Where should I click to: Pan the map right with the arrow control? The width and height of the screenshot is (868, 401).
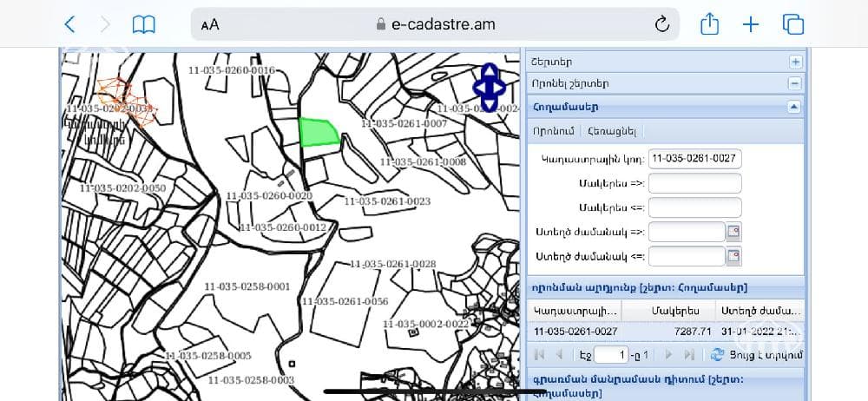(x=498, y=88)
